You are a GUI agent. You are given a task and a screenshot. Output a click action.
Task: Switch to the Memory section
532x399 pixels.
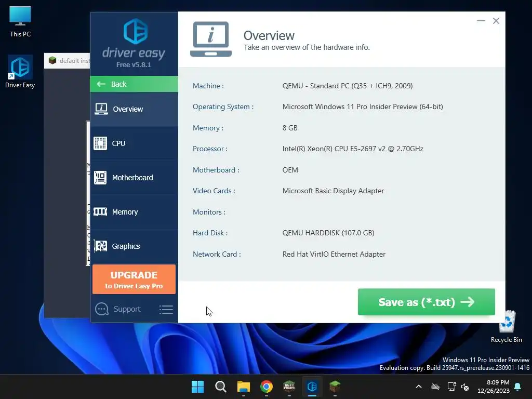pyautogui.click(x=134, y=212)
